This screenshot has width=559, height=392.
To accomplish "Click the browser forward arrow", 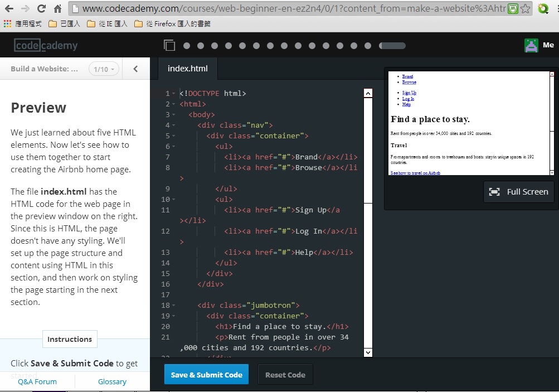I will (25, 8).
